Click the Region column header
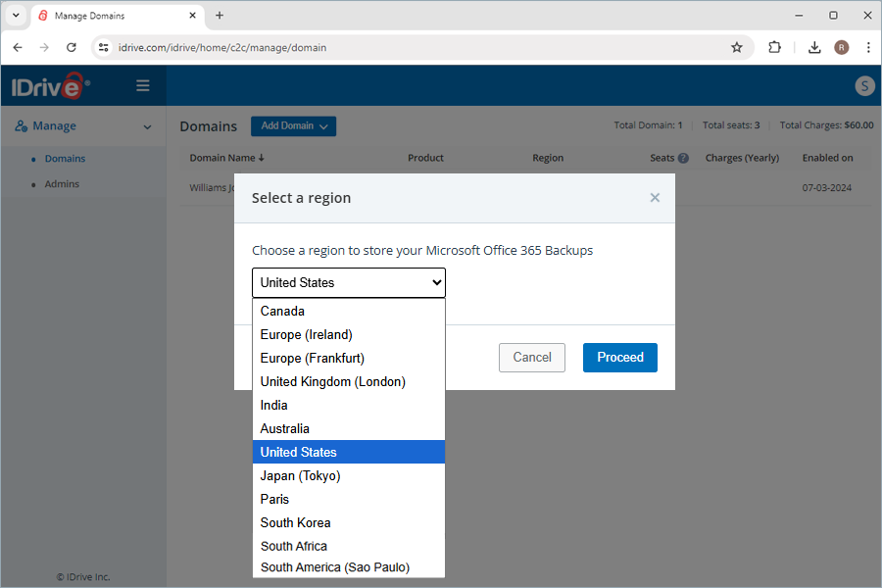 point(548,158)
